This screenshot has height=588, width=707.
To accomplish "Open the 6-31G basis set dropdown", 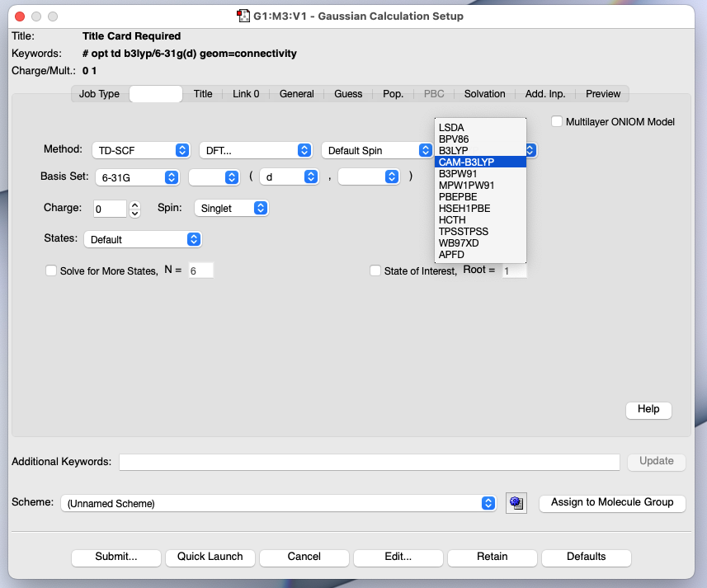I will (138, 177).
